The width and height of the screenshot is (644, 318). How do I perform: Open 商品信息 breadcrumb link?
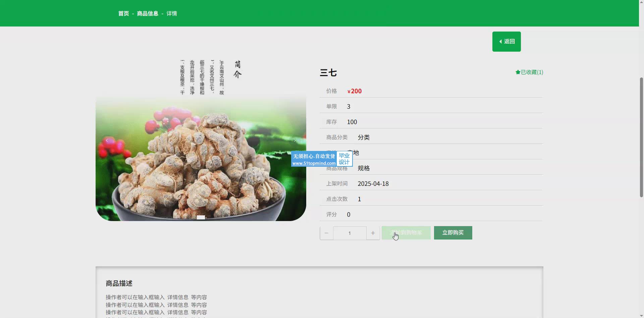(148, 13)
